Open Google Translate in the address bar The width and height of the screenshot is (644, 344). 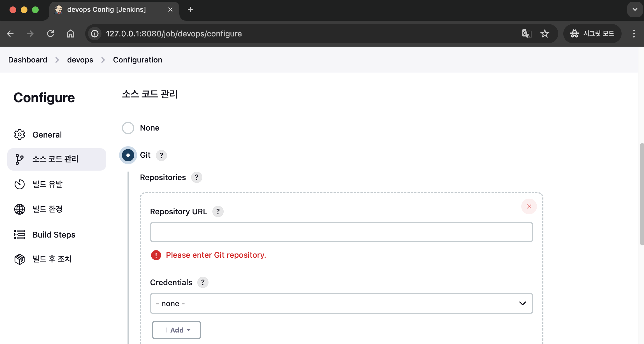point(526,34)
